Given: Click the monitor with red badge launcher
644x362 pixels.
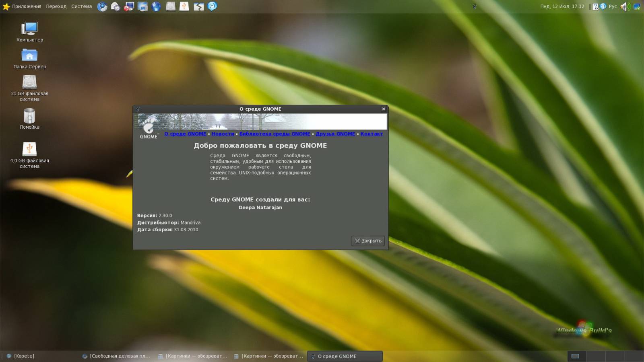Looking at the screenshot, I should coord(129,6).
